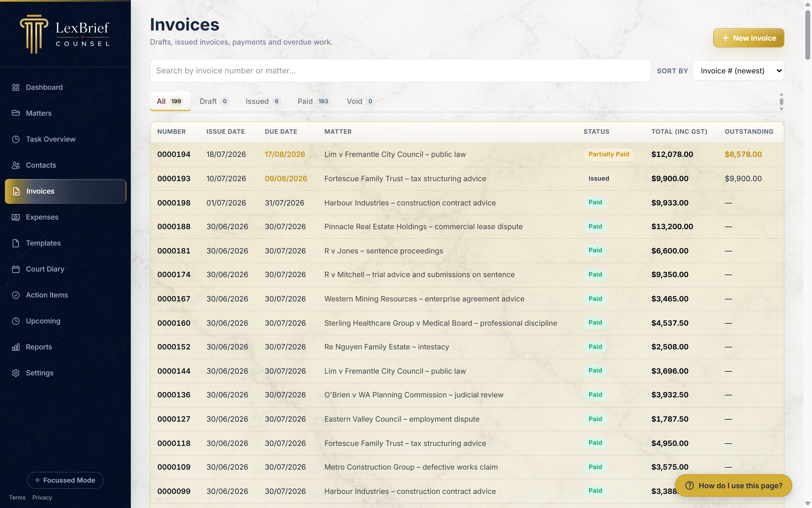Click Western Mining Resources matter text
The image size is (812, 508).
pyautogui.click(x=424, y=299)
